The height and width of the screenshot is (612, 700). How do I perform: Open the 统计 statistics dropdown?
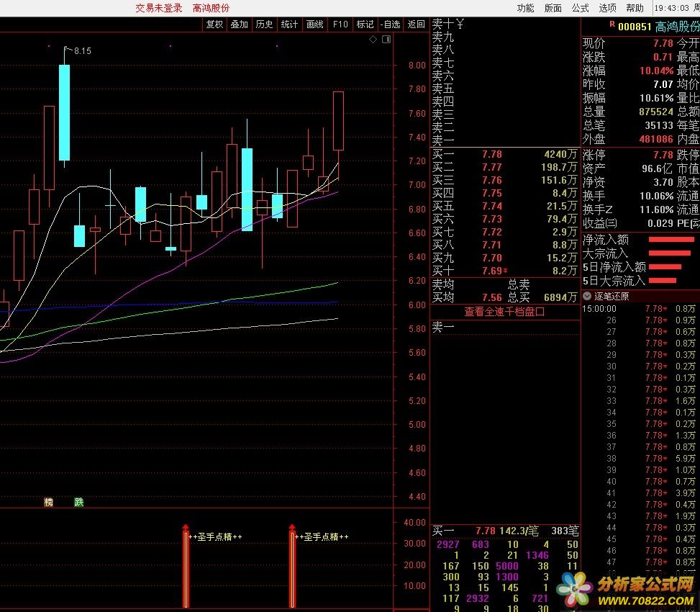(x=289, y=24)
